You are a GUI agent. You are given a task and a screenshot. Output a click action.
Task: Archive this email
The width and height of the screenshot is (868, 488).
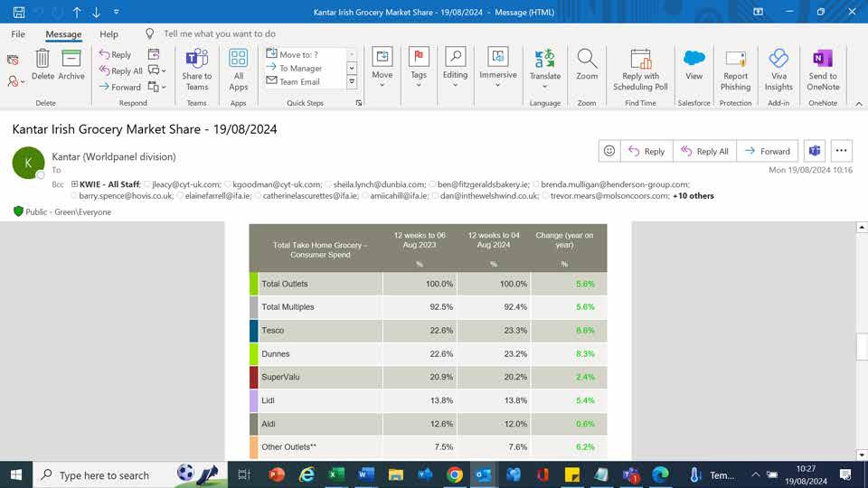pos(71,64)
